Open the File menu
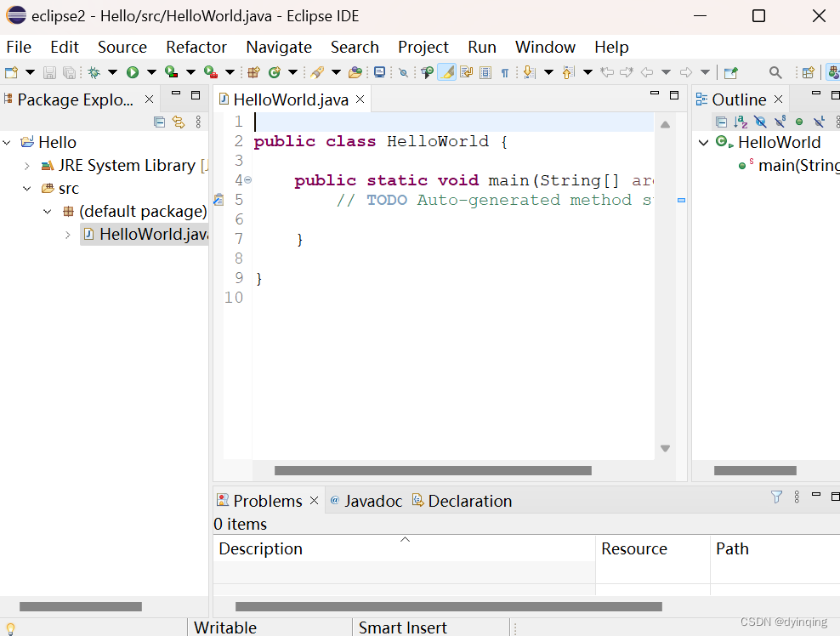This screenshot has height=636, width=840. (19, 47)
